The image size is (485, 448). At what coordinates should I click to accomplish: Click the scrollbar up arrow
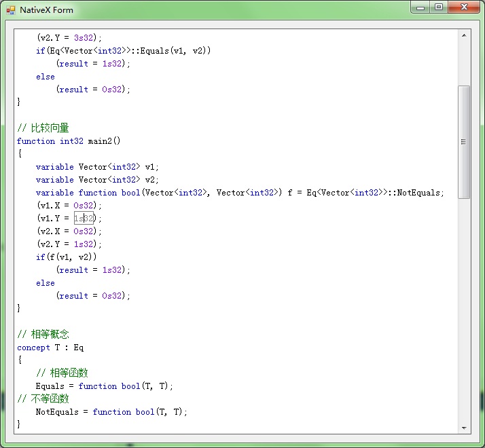(x=464, y=35)
